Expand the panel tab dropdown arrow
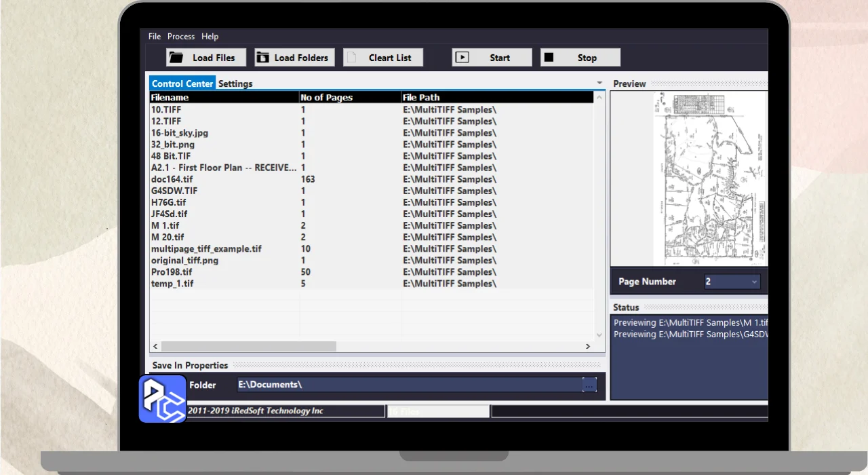The height and width of the screenshot is (475, 868). (x=599, y=83)
